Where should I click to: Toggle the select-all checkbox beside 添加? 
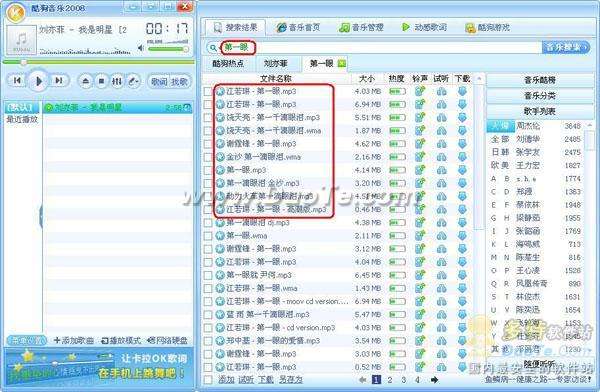(x=208, y=380)
